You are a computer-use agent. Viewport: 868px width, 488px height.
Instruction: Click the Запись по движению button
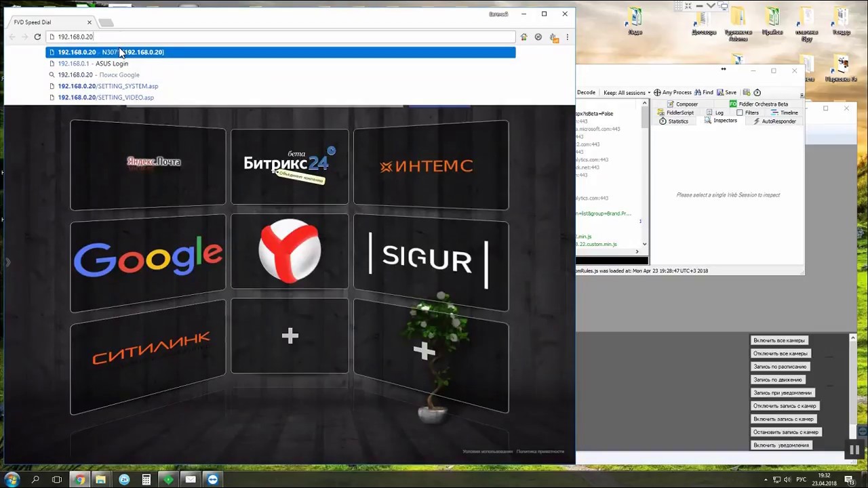tap(778, 380)
